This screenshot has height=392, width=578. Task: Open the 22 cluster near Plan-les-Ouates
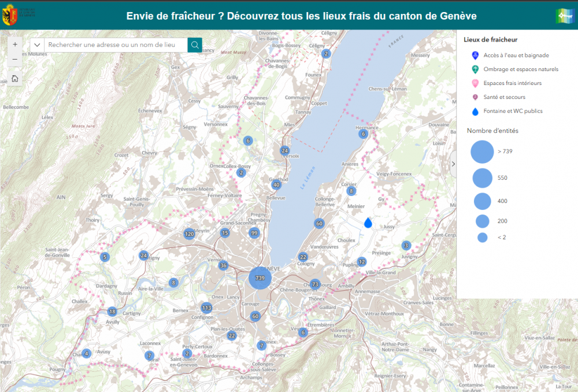pos(232,335)
